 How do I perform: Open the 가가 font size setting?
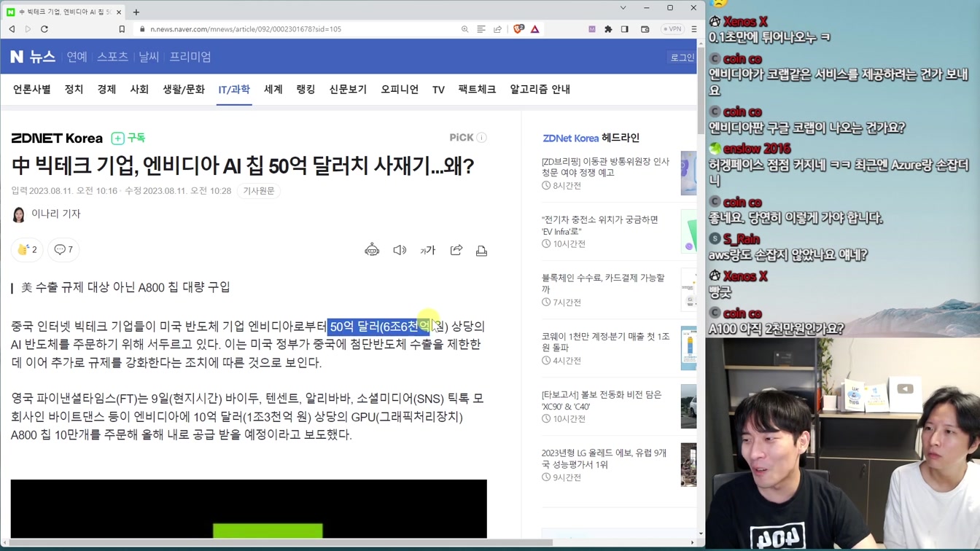click(428, 250)
